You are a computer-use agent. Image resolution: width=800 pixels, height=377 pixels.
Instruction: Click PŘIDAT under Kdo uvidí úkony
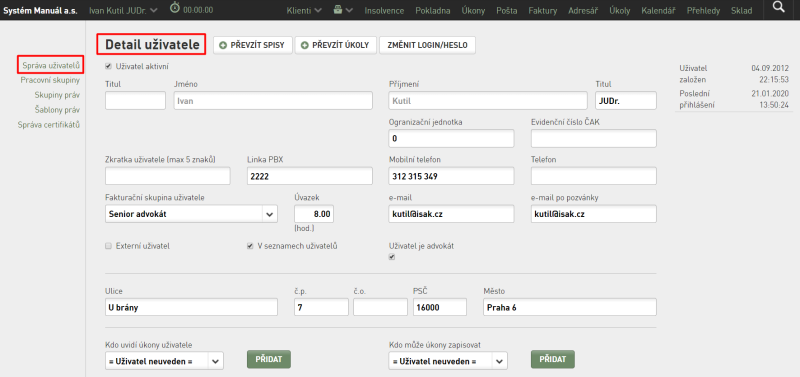click(x=269, y=359)
